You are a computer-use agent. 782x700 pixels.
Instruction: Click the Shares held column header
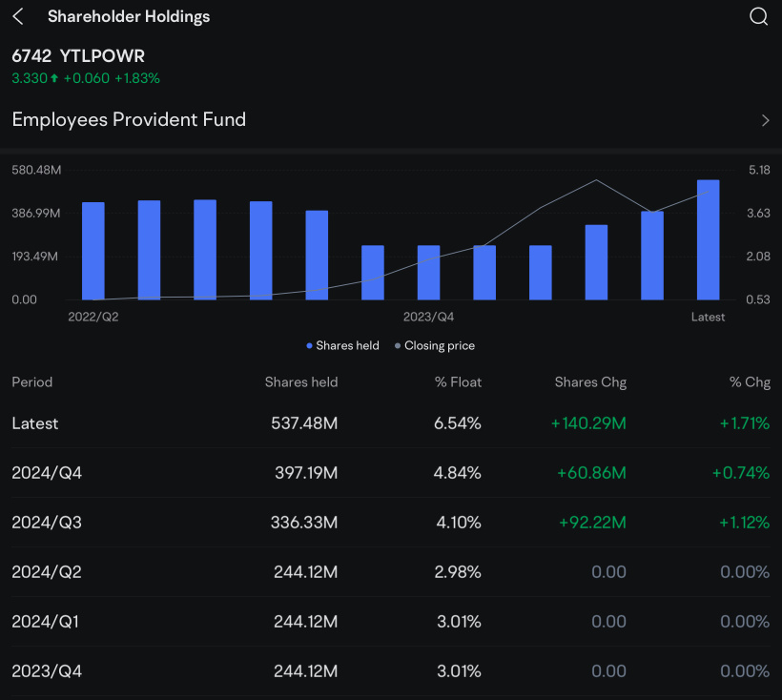(301, 381)
